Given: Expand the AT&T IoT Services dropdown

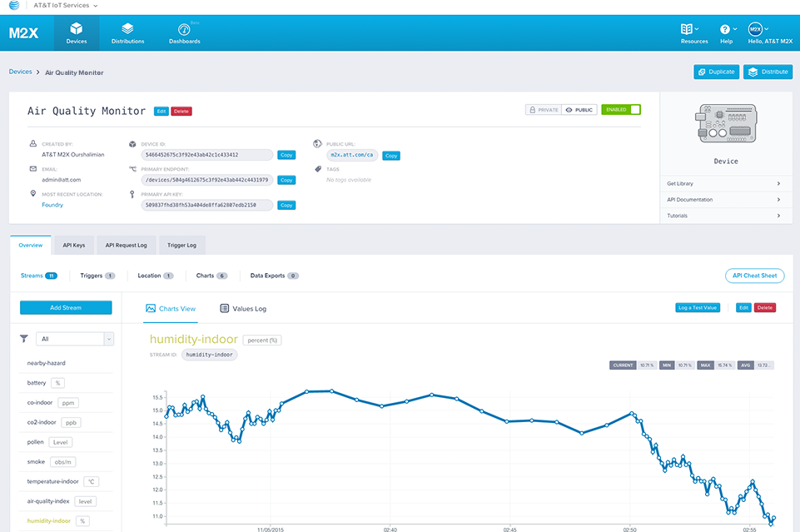Looking at the screenshot, I should pos(65,5).
